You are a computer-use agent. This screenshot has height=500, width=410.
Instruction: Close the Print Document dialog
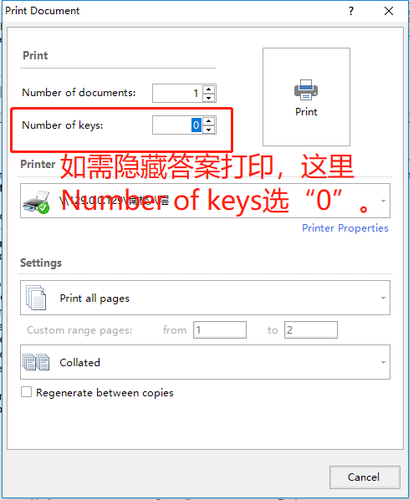(x=389, y=11)
